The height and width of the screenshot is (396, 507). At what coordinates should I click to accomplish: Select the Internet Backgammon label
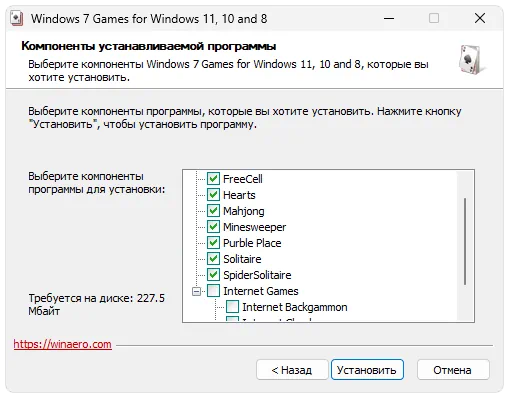[x=295, y=307]
